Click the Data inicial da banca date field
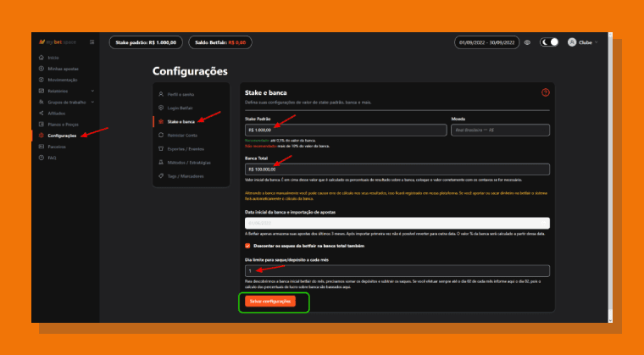 coord(397,223)
